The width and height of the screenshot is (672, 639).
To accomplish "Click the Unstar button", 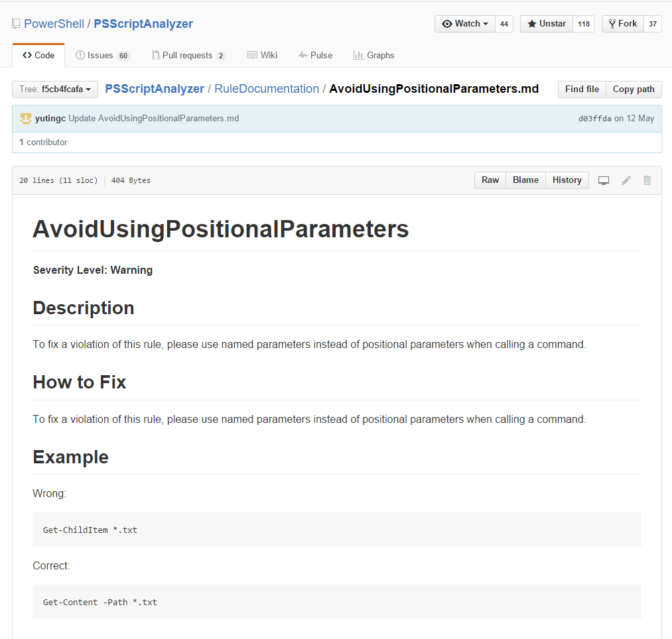I will click(547, 24).
